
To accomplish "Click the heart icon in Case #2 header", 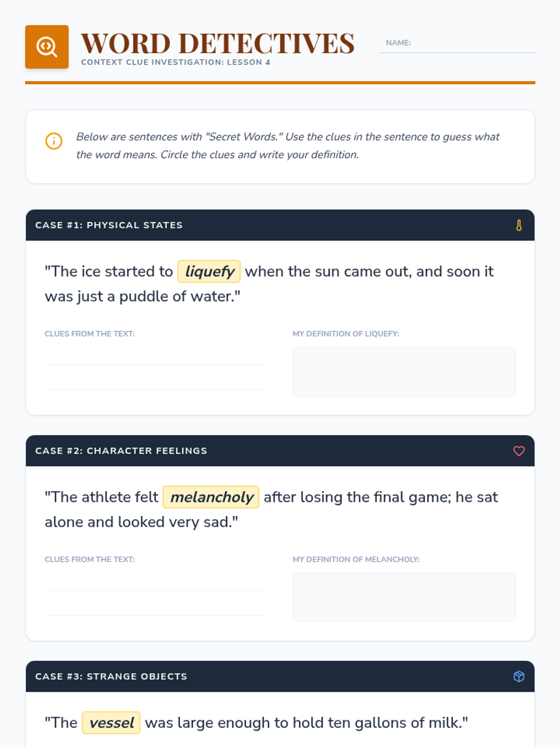I will click(x=518, y=451).
